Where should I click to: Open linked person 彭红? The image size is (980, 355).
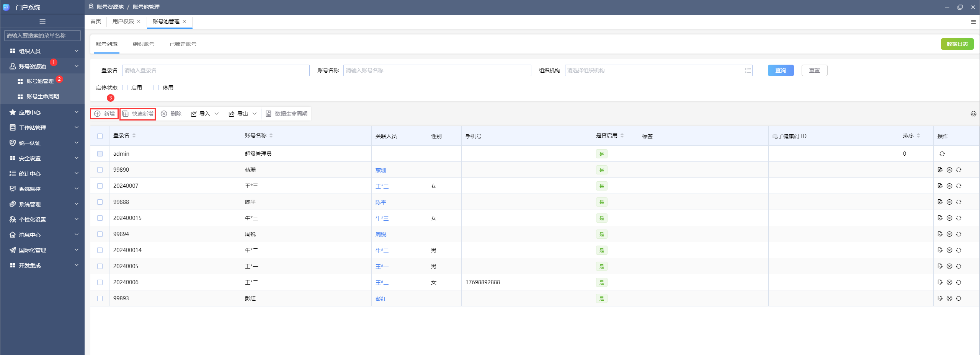[381, 299]
